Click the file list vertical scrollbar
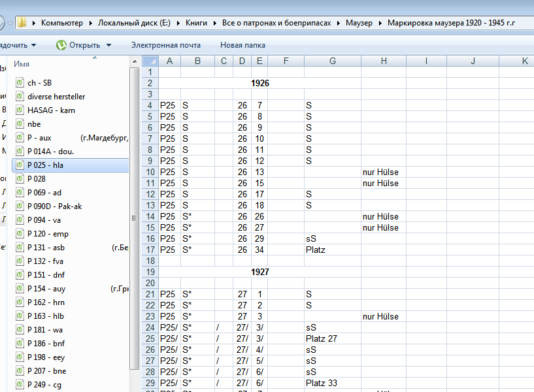Screen dimensions: 534x392 click(x=135, y=196)
